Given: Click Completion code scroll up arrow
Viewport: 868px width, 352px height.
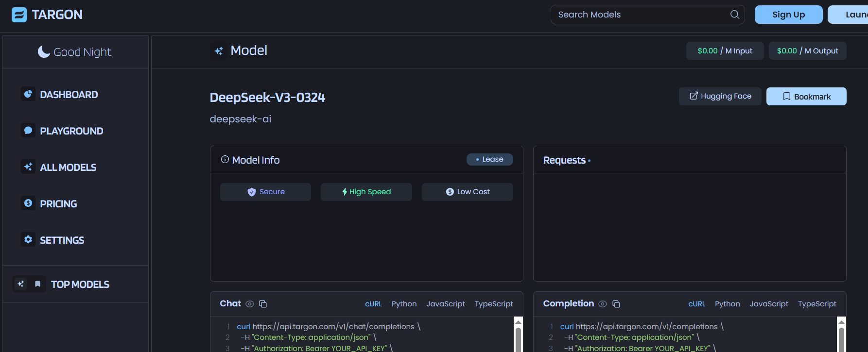Looking at the screenshot, I should (842, 321).
